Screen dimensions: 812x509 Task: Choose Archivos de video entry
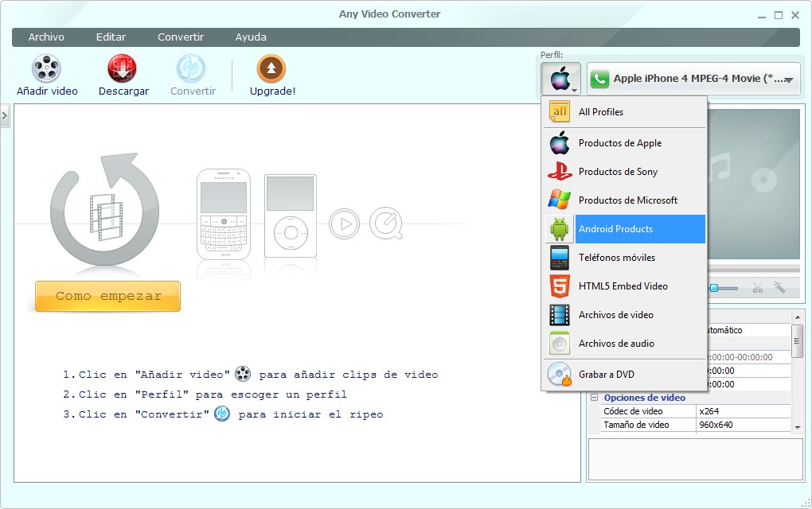pyautogui.click(x=625, y=314)
